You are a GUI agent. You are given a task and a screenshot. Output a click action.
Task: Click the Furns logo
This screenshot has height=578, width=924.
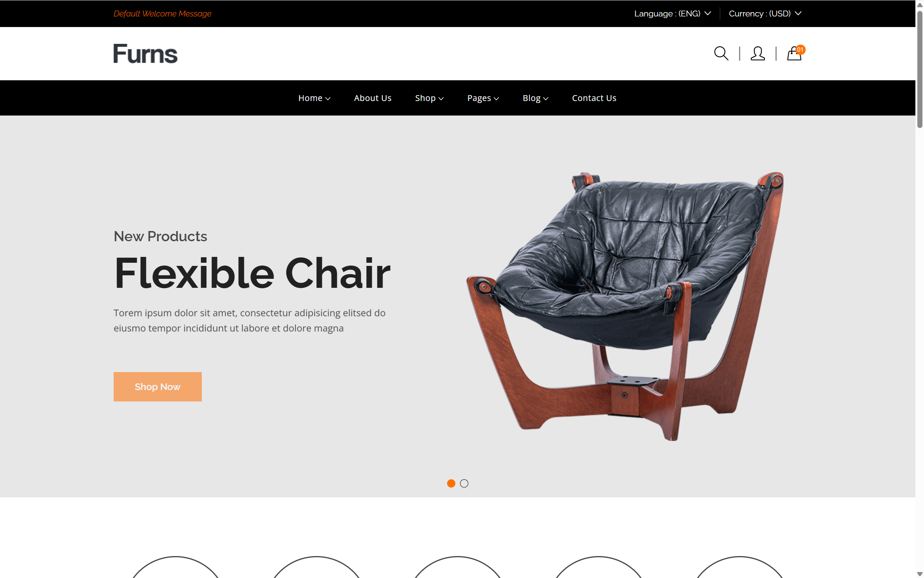click(145, 54)
